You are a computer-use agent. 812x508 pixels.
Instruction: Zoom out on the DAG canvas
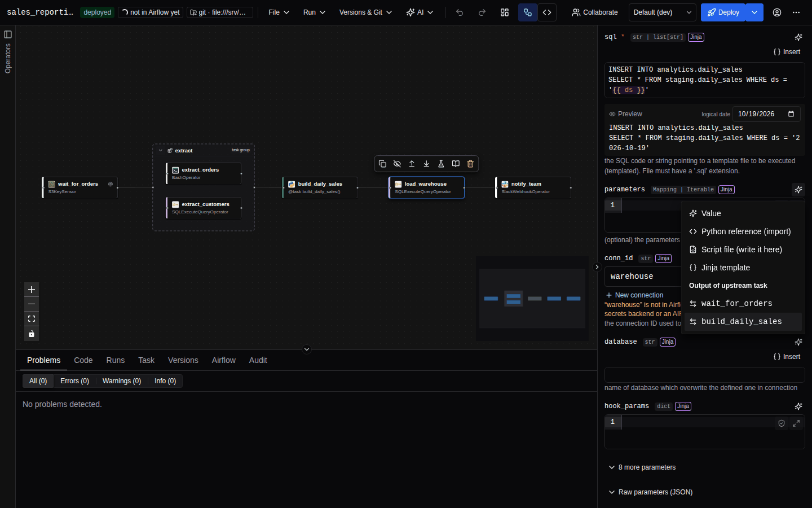[32, 304]
